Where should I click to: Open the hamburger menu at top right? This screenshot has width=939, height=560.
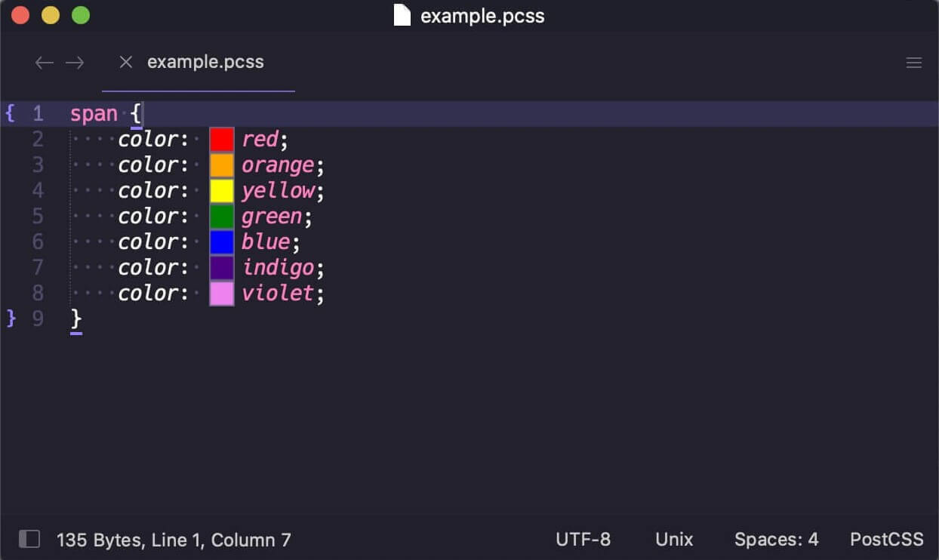point(914,63)
